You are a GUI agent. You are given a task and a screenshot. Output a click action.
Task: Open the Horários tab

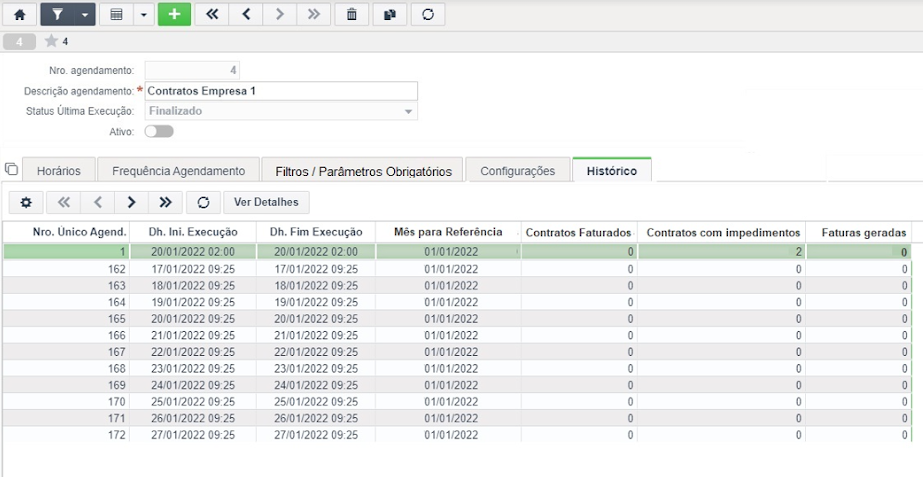[59, 171]
